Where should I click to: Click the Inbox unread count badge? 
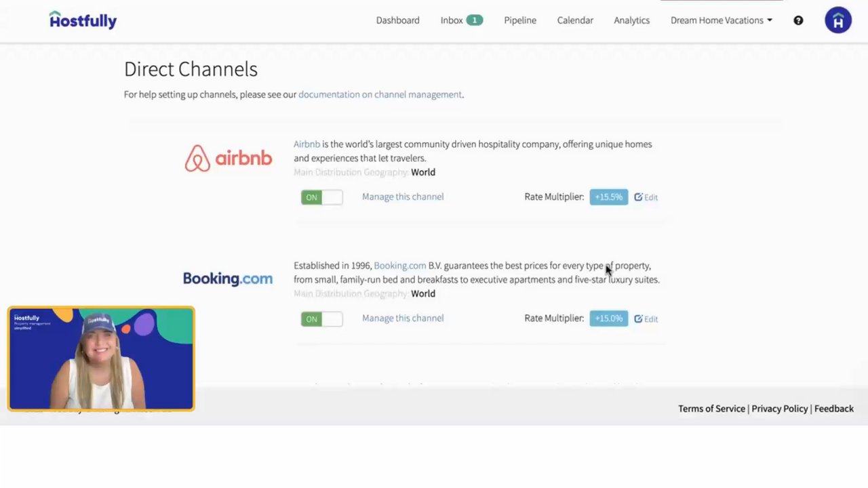pos(475,20)
